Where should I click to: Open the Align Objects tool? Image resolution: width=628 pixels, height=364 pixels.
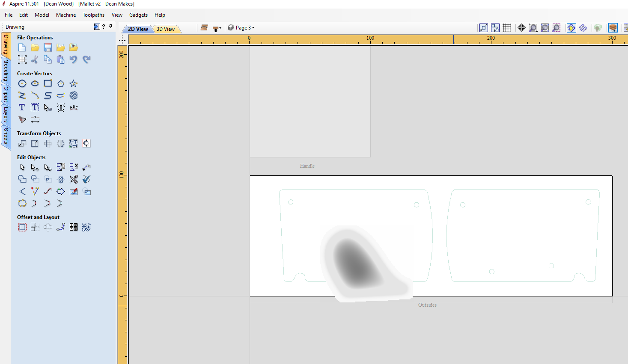point(86,143)
